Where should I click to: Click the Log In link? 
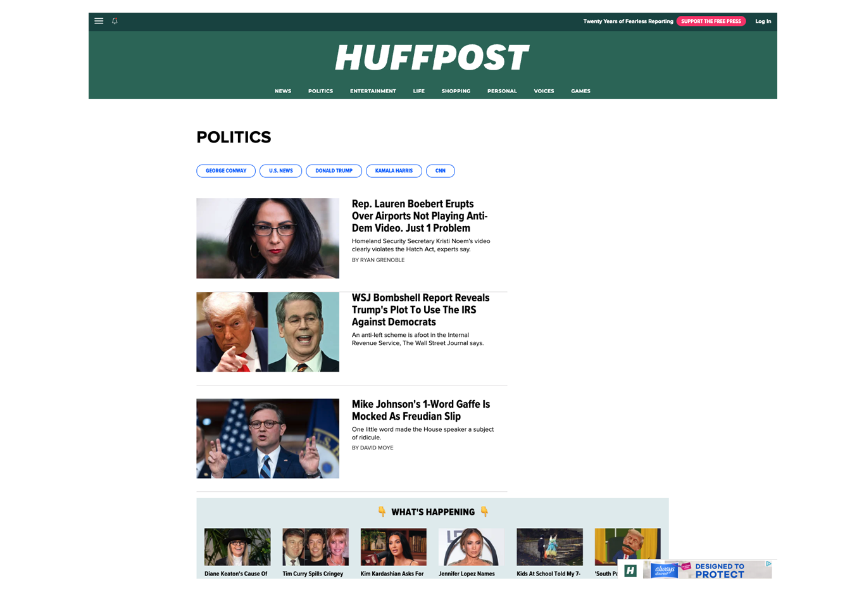(x=763, y=21)
